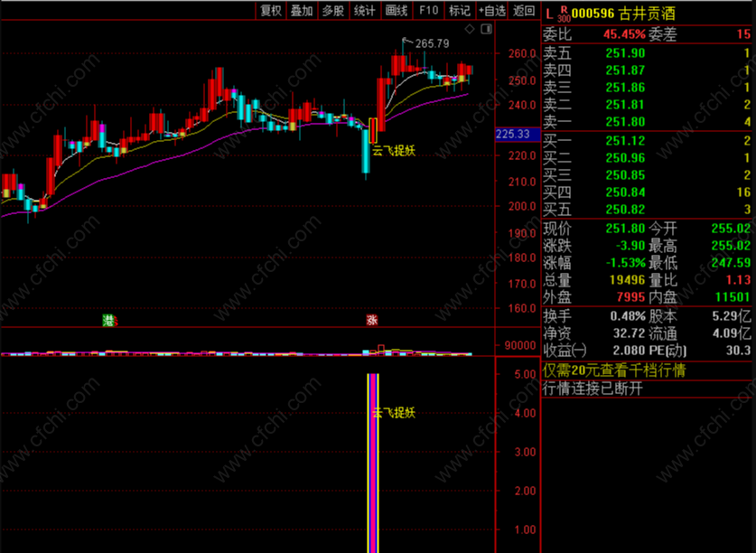Click 内盘 value 11501
Image resolution: width=756 pixels, height=553 pixels.
pos(733,297)
